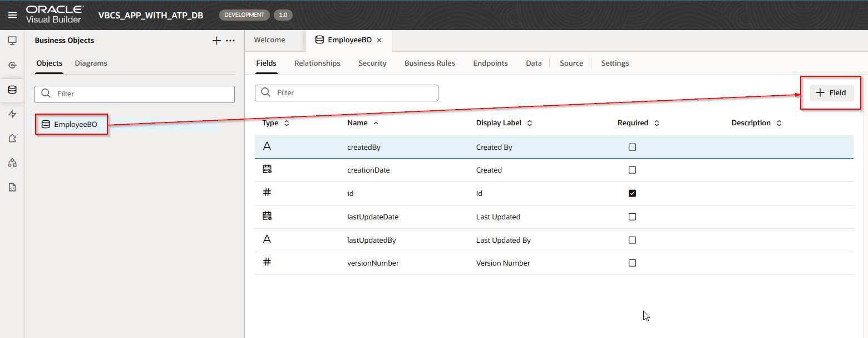
Task: Sort by the Display Label column
Action: click(x=504, y=123)
